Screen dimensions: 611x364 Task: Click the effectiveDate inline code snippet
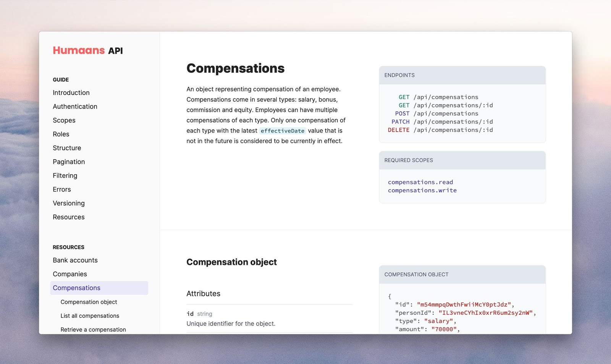click(x=283, y=131)
